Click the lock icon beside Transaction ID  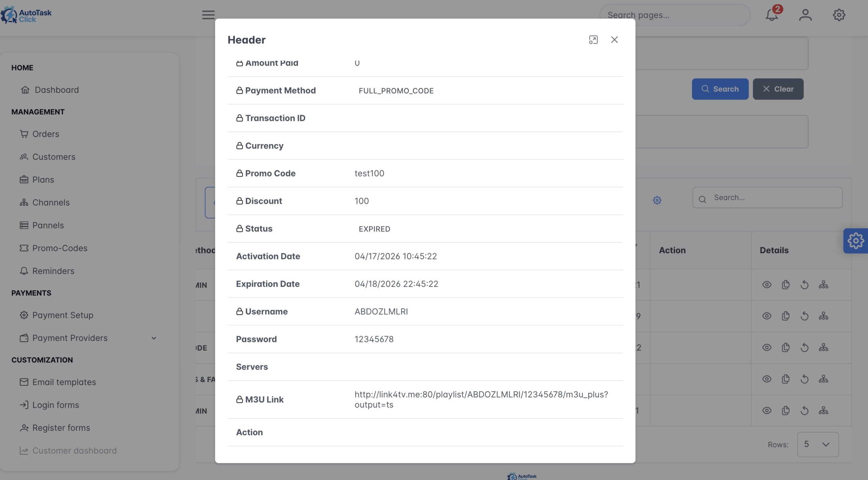[x=239, y=118]
